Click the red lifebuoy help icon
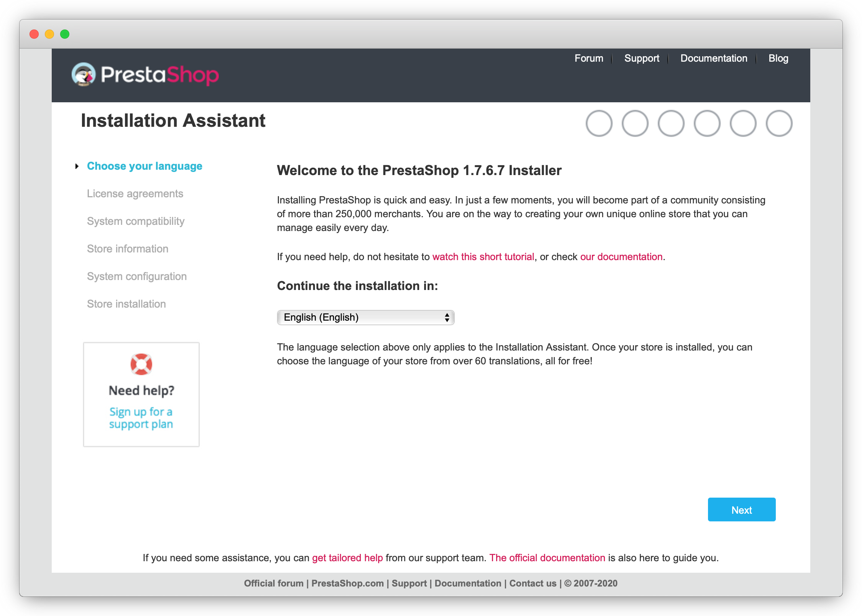 coord(141,364)
